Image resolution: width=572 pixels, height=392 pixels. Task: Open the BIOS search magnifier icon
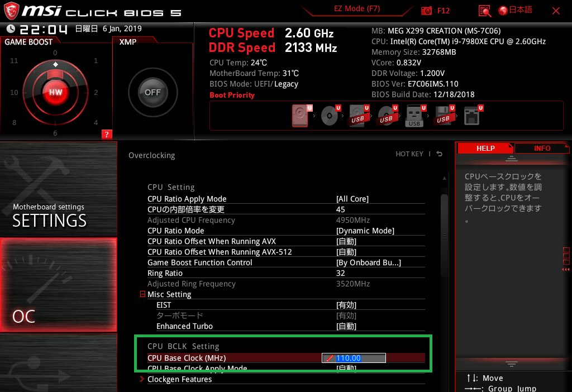pyautogui.click(x=484, y=11)
